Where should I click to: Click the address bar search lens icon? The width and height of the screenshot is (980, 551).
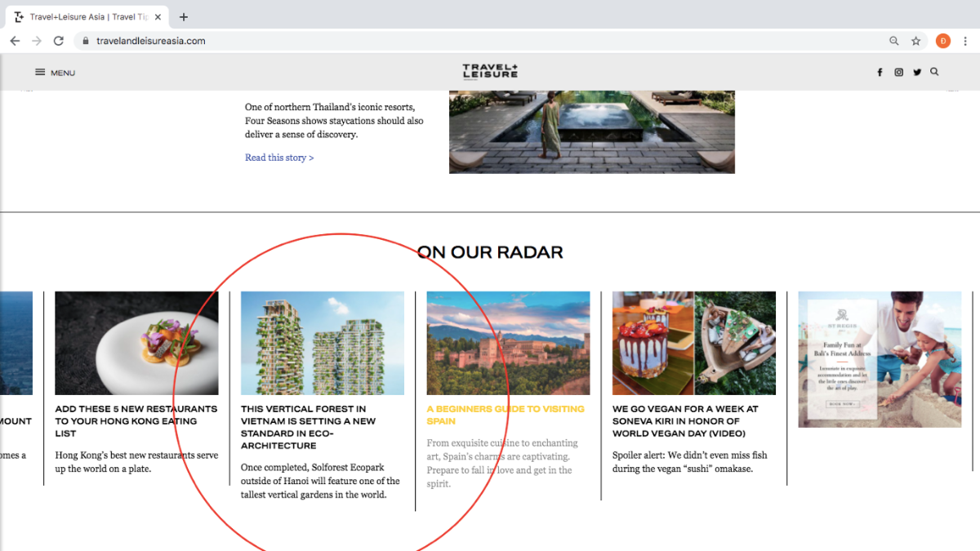[893, 40]
